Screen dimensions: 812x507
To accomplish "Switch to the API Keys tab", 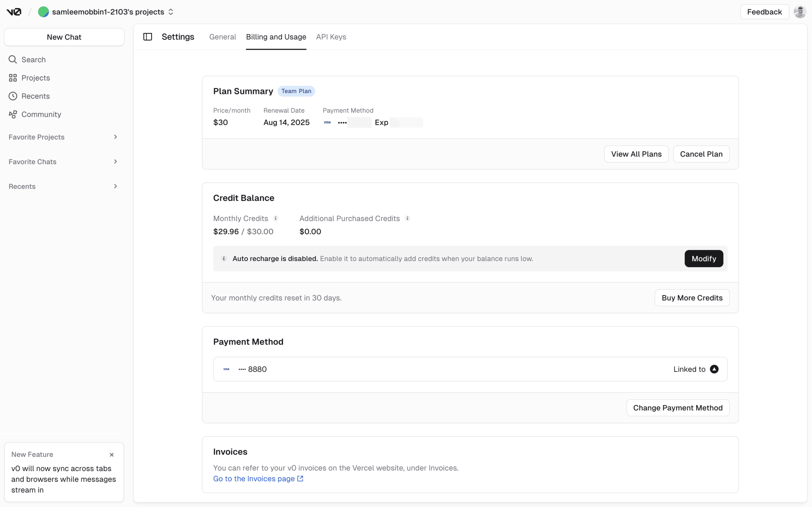I will pos(331,37).
